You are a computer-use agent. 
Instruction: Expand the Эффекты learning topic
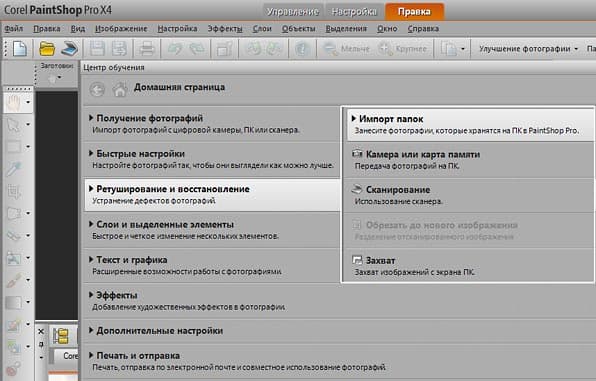click(338, 300)
